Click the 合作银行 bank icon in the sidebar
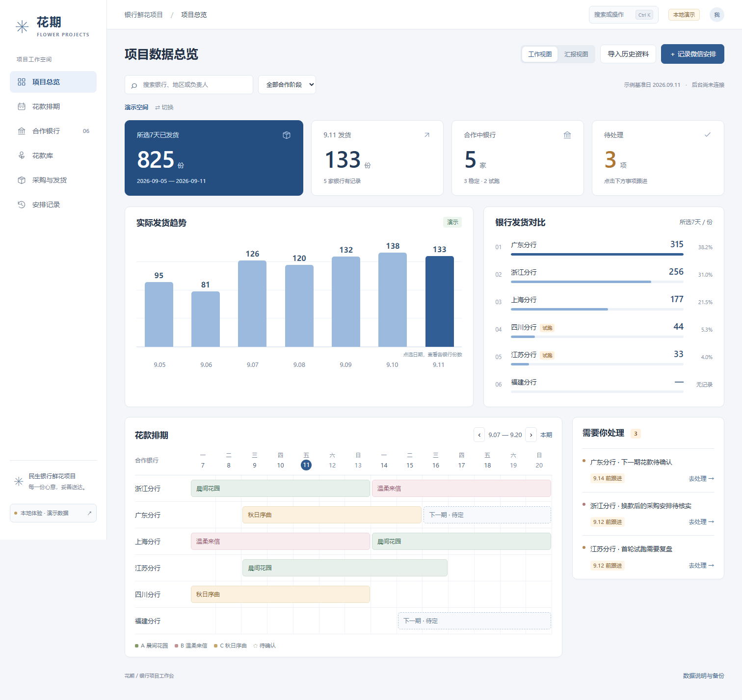The height and width of the screenshot is (700, 742). click(x=22, y=131)
